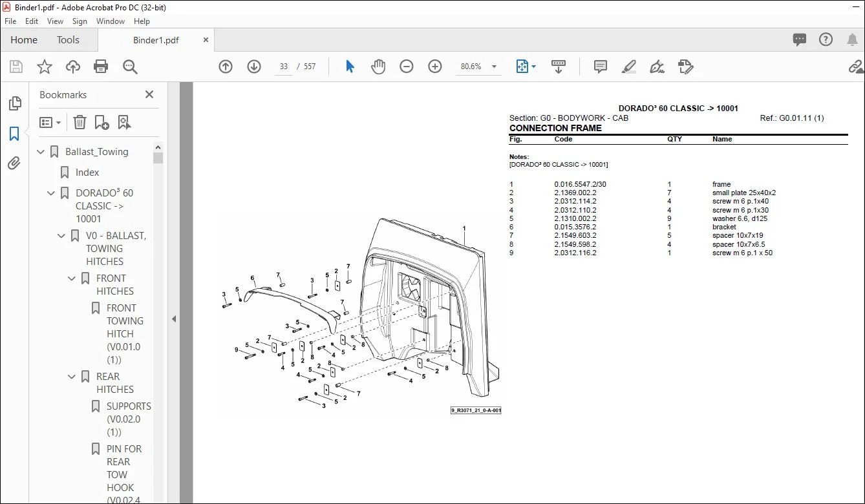Open the Attachments paperclip panel

(14, 163)
